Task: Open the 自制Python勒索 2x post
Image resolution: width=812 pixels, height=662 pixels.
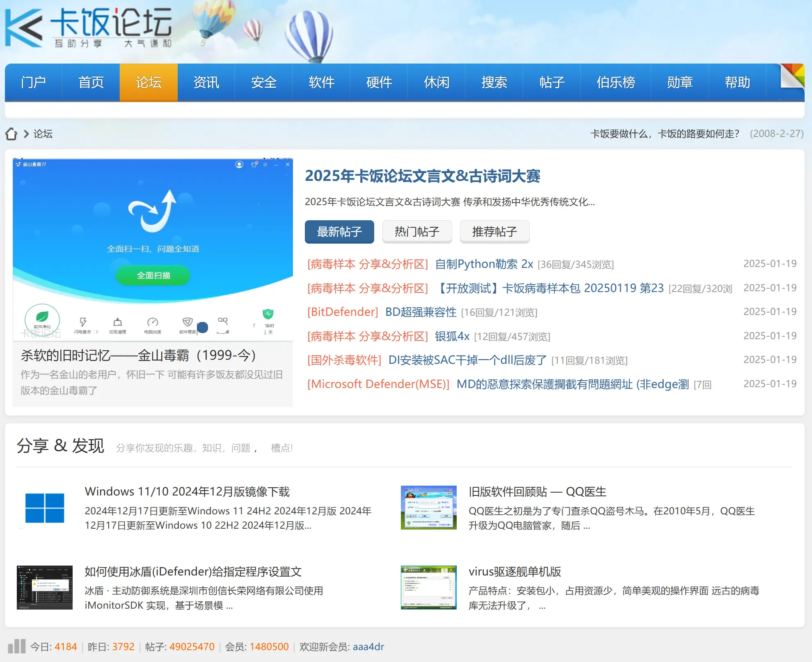Action: click(x=484, y=264)
